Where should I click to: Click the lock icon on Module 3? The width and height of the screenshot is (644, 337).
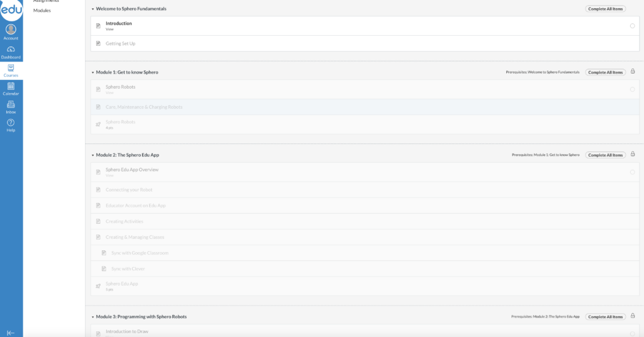633,316
